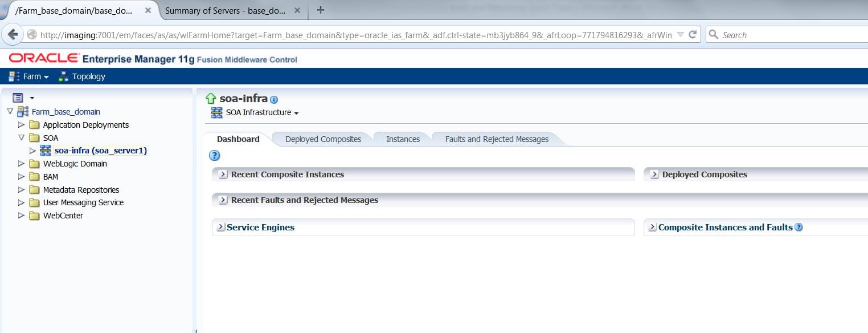
Task: Click the Oracle Enterprise Manager logo
Action: coord(153,59)
